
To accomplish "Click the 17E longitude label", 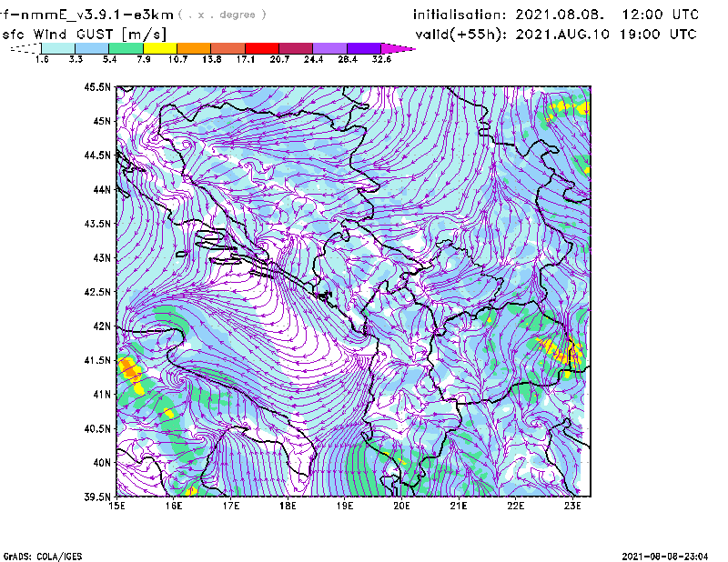I will click(x=231, y=506).
